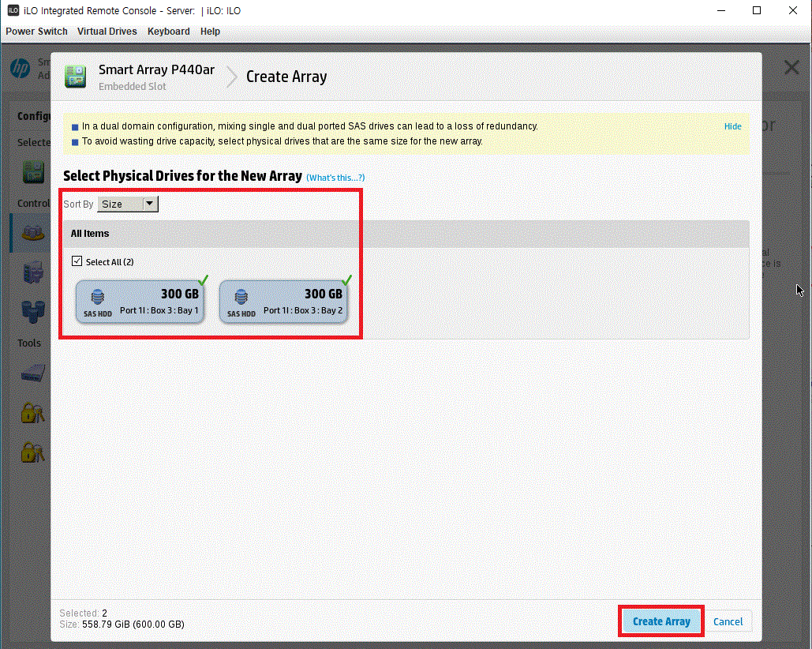
Task: Click the Size 558.79 GiB status text
Action: tap(122, 625)
